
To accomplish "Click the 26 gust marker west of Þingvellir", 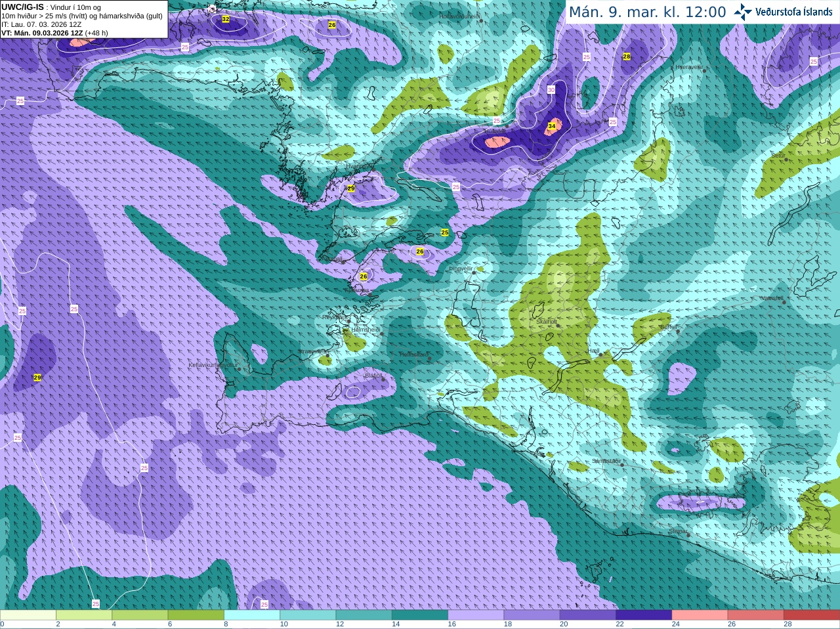I will pos(420,251).
